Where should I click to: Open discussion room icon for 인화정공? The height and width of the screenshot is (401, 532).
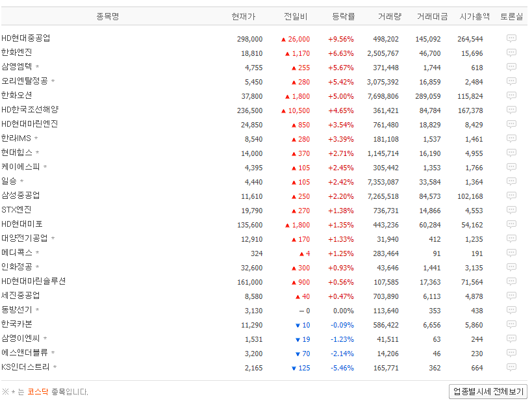(x=511, y=267)
